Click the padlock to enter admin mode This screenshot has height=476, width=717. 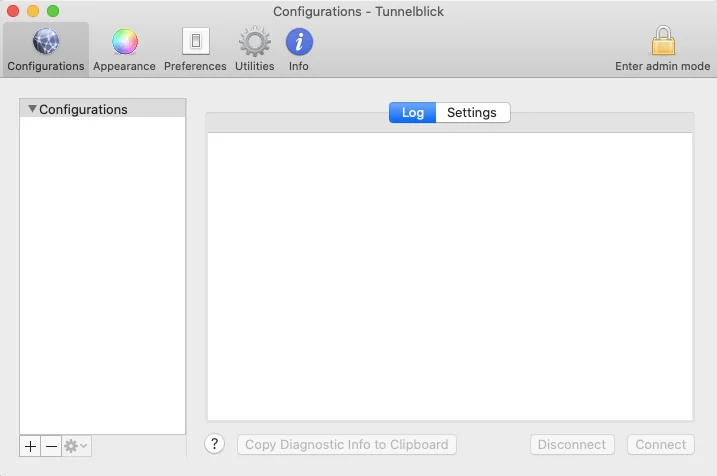tap(663, 40)
